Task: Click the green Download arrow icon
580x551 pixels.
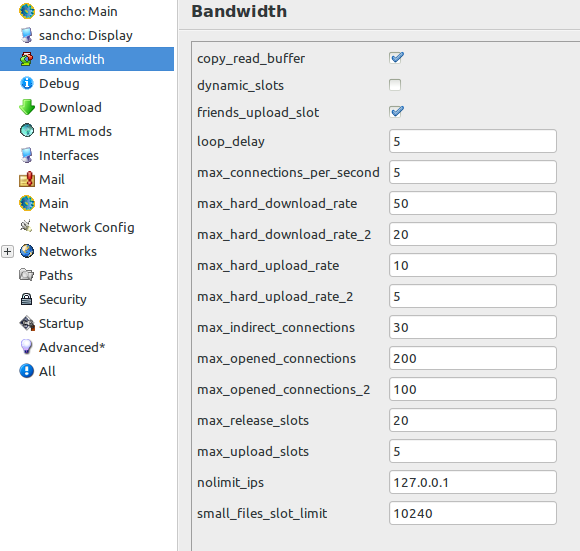Action: click(27, 107)
